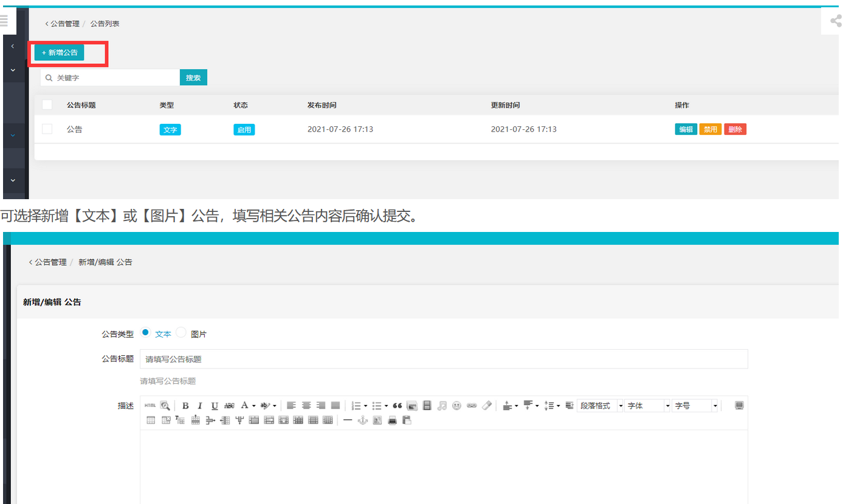Insert a link with the chain icon
Screen dimensions: 843x504
click(472, 406)
